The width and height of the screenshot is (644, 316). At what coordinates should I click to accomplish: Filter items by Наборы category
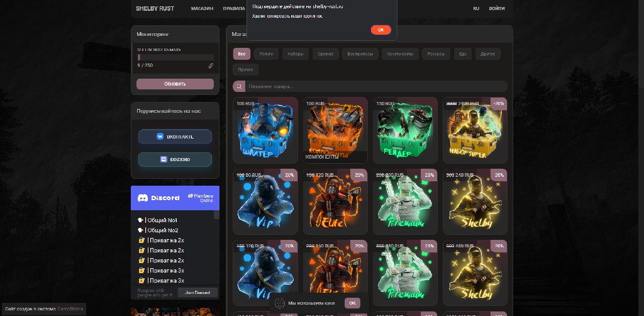pyautogui.click(x=296, y=54)
